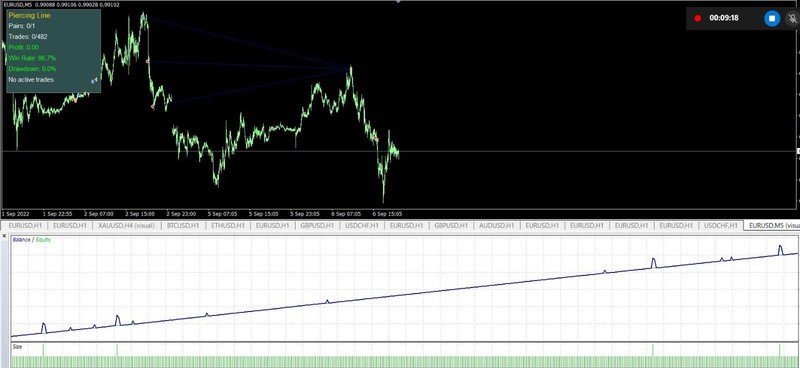The width and height of the screenshot is (800, 368).
Task: Click the chart shift triangle marker at top
Action: tap(398, 2)
